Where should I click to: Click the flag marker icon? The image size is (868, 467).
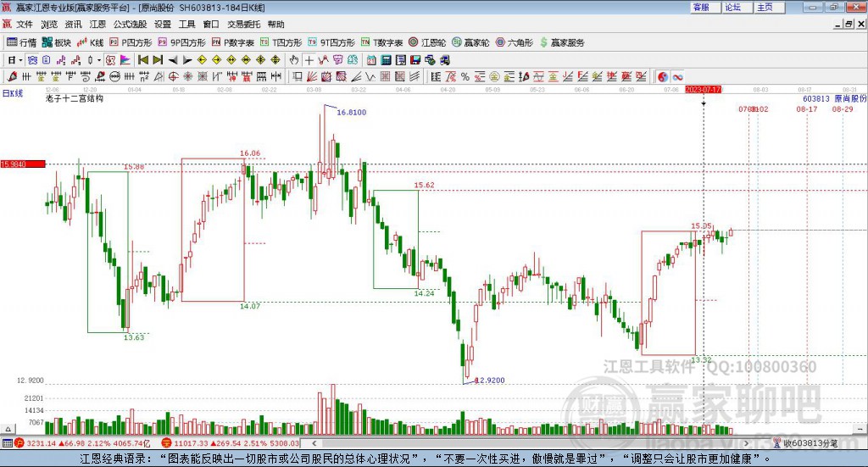coord(125,60)
